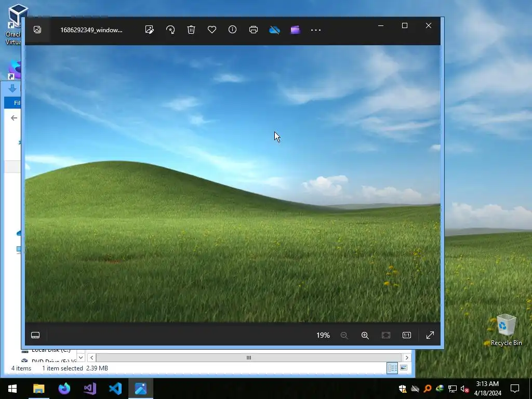
Task: Click the '4 items' status bar text
Action: (21, 368)
